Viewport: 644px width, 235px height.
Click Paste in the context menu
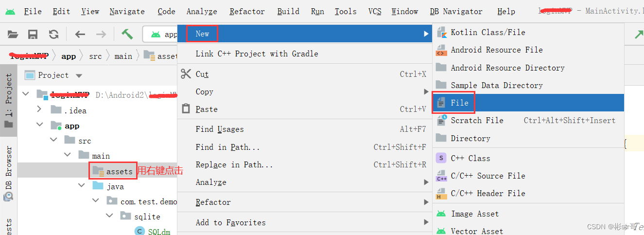(x=207, y=109)
